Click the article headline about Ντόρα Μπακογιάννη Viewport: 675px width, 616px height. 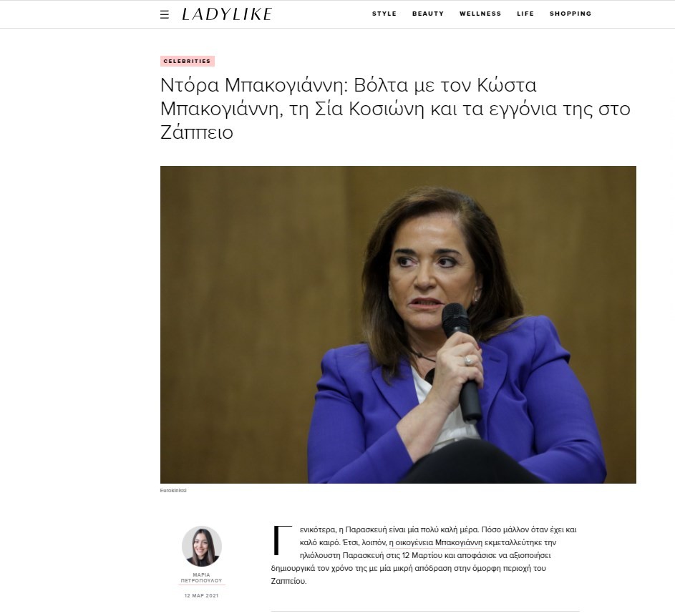(395, 109)
